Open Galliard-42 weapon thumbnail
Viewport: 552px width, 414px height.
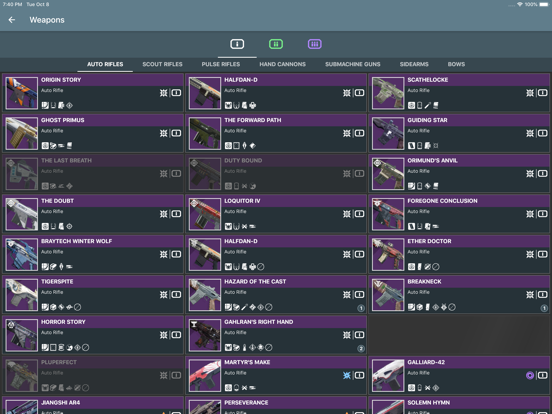388,375
